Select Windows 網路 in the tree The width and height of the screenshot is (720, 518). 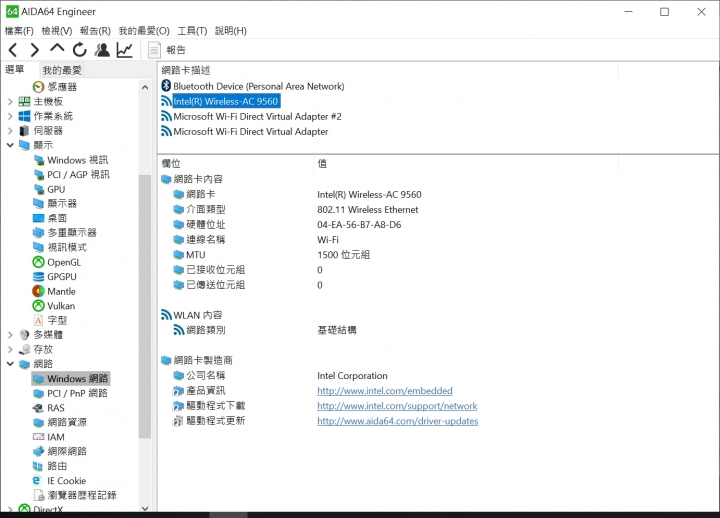pyautogui.click(x=77, y=378)
